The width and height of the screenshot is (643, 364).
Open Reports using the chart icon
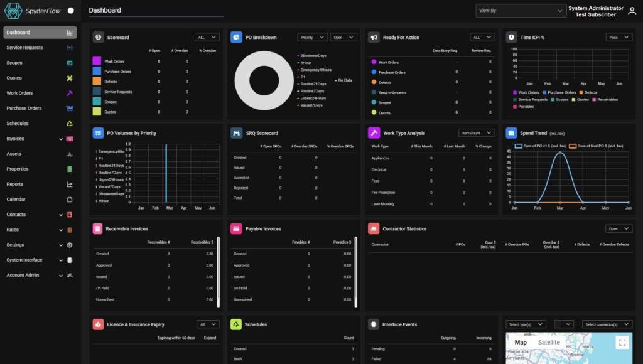[x=69, y=184]
